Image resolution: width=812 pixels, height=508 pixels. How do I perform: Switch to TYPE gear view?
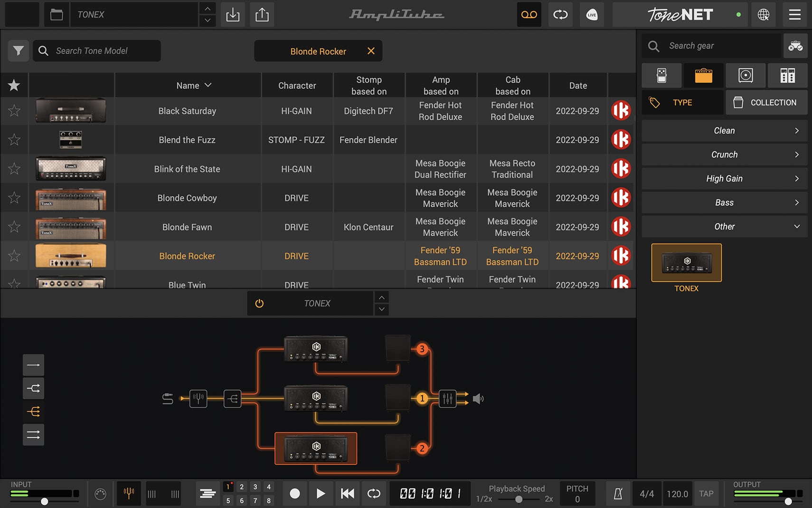click(x=682, y=102)
